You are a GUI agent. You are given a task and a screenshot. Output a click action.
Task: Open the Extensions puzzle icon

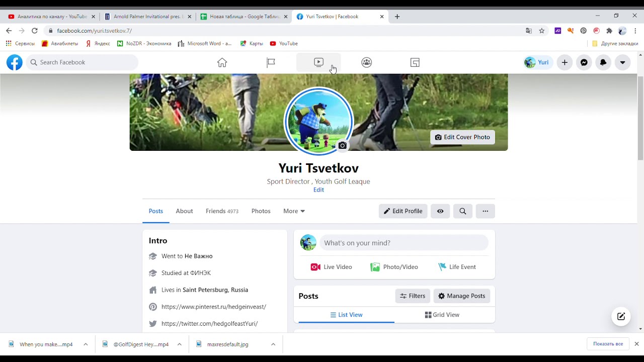coord(609,31)
